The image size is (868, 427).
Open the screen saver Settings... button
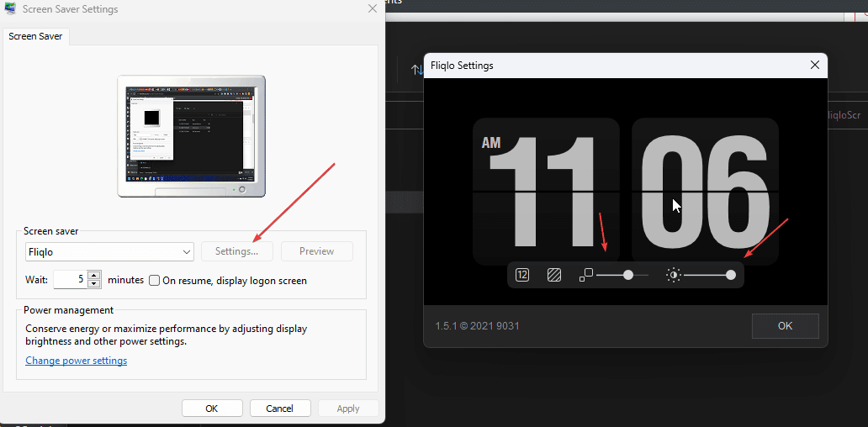click(237, 251)
